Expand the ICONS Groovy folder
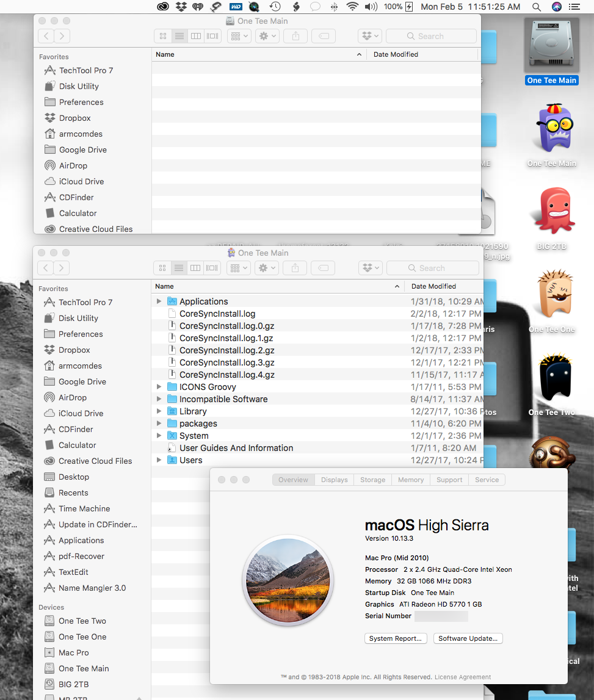 [159, 386]
